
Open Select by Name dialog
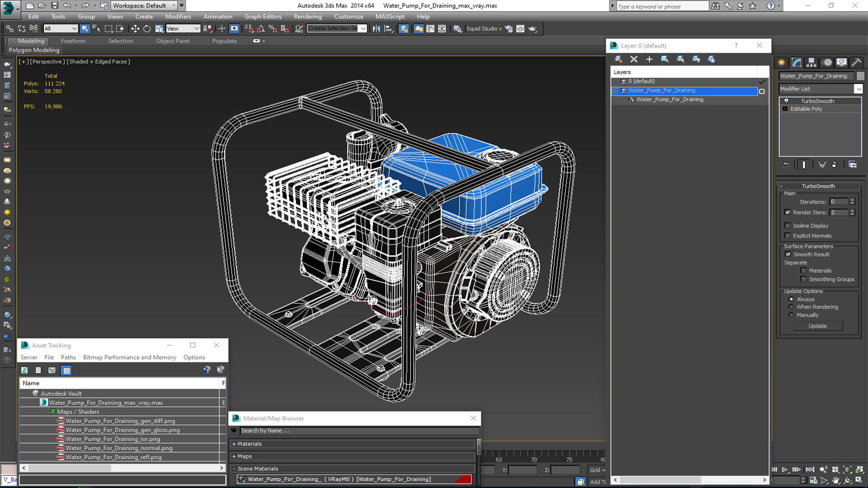pyautogui.click(x=96, y=28)
